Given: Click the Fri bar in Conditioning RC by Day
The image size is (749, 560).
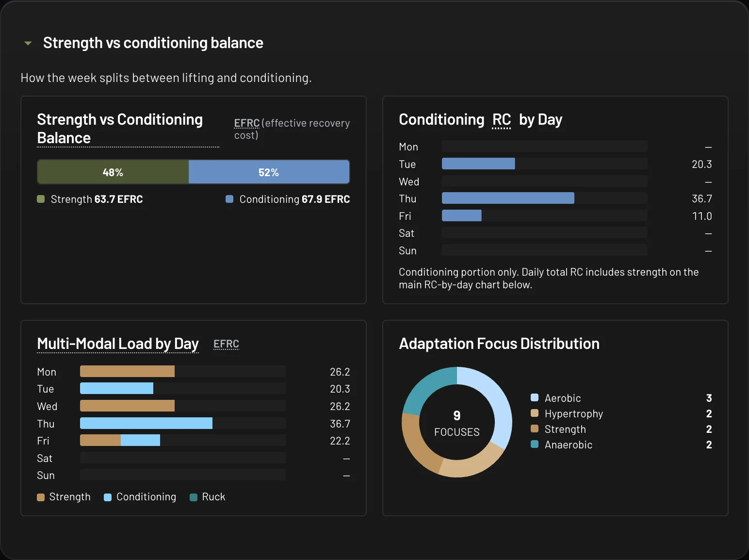Looking at the screenshot, I should 462,216.
